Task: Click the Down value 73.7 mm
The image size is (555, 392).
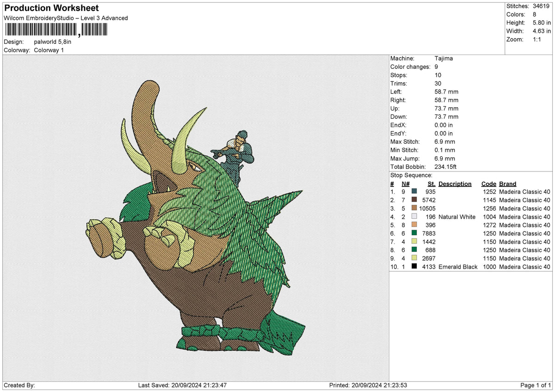Action: (x=447, y=117)
